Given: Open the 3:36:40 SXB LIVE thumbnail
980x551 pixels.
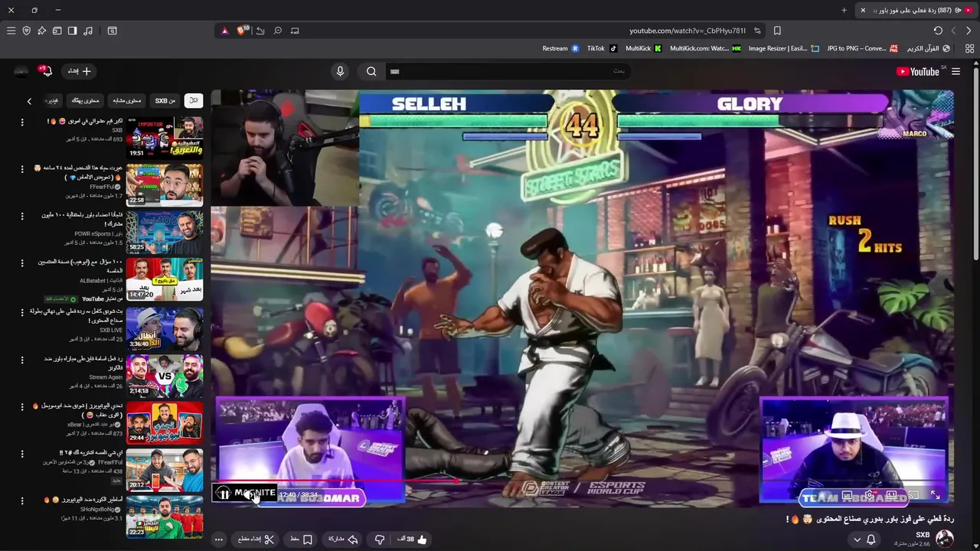Looking at the screenshot, I should [165, 329].
